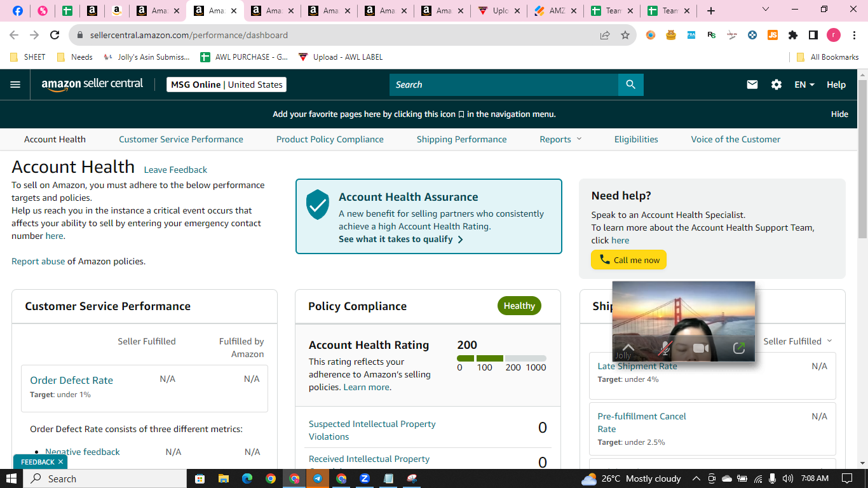Open Telegram from the taskbar
868x488 pixels.
317,478
